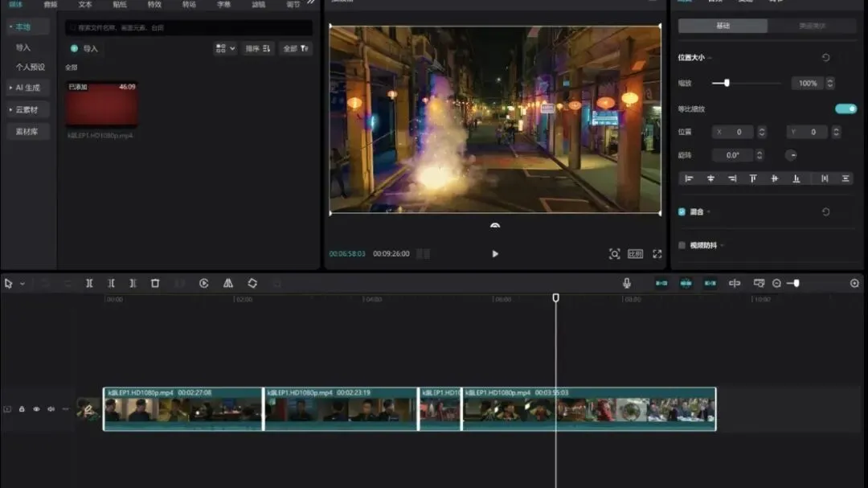
Task: Toggle the uniform scale switch
Action: 845,109
